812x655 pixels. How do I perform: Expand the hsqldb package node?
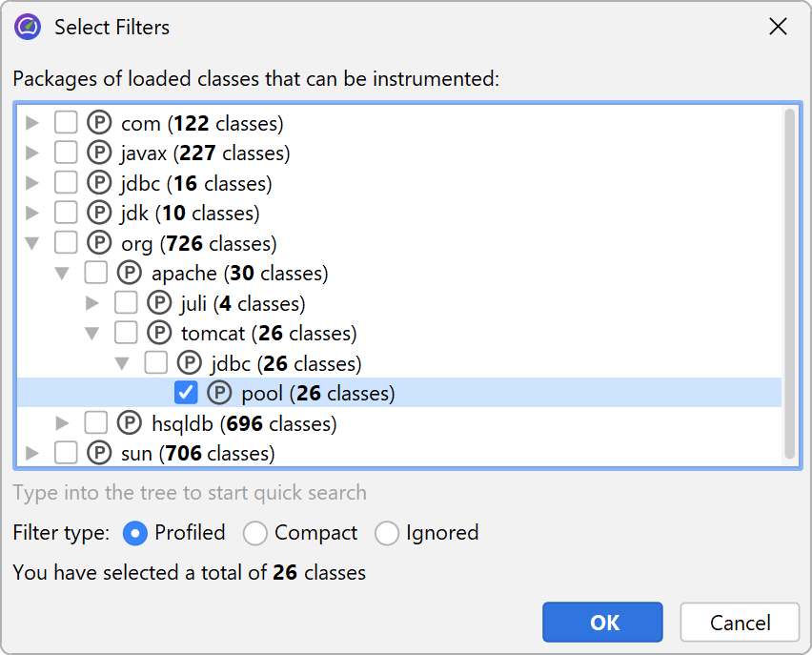click(x=63, y=422)
